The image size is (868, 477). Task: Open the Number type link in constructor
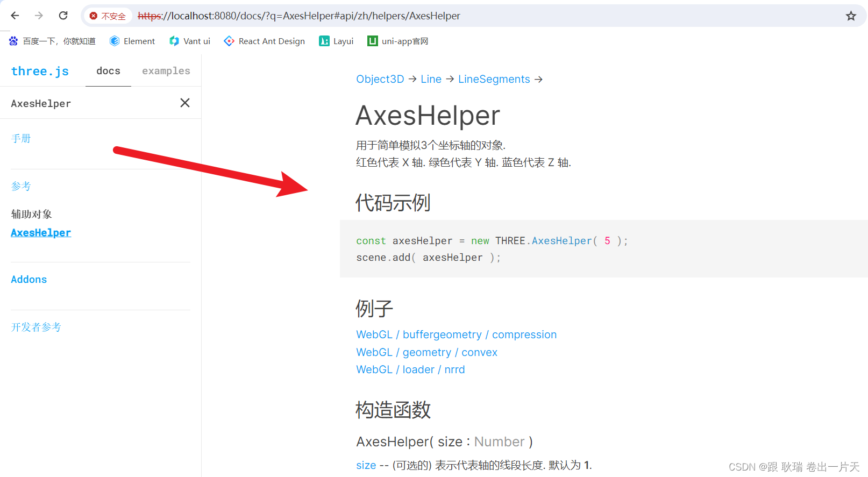(x=499, y=442)
